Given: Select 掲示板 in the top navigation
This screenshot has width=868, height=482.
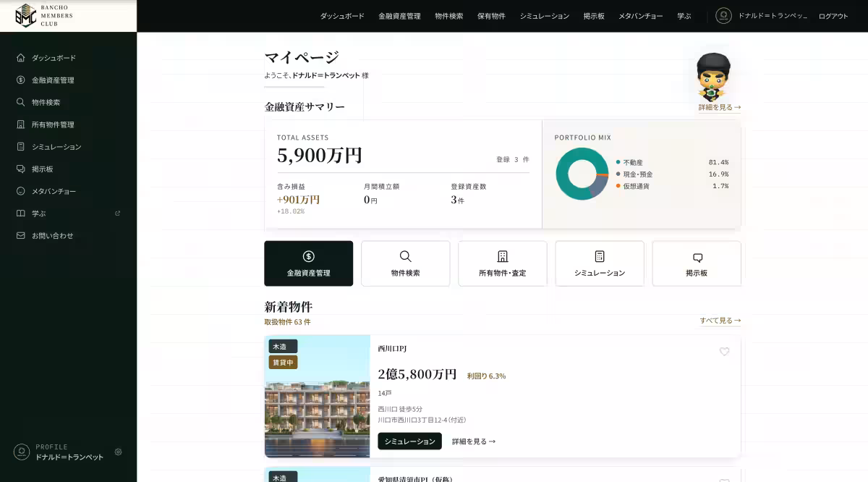Looking at the screenshot, I should [594, 16].
